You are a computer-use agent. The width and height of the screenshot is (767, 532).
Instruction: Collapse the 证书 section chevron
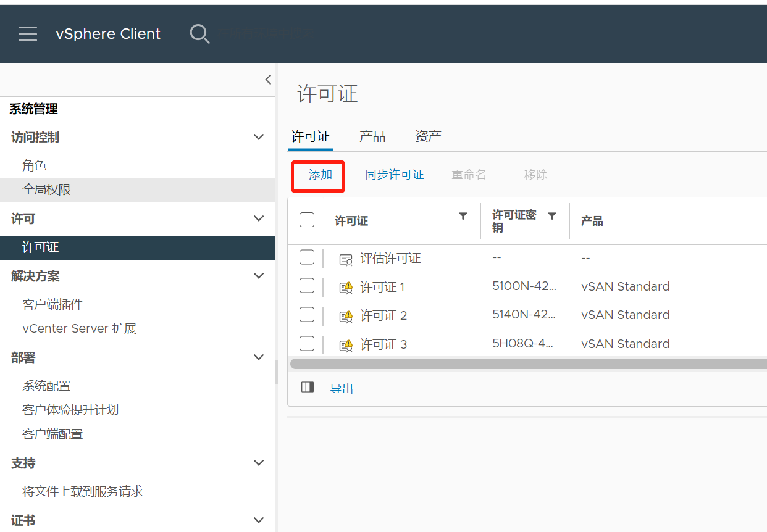259,520
